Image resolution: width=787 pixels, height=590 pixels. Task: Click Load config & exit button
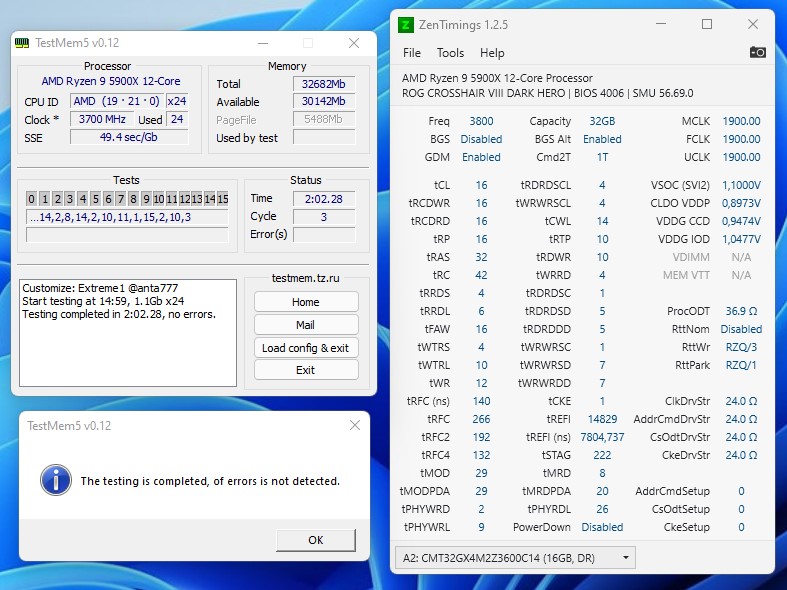(x=306, y=348)
